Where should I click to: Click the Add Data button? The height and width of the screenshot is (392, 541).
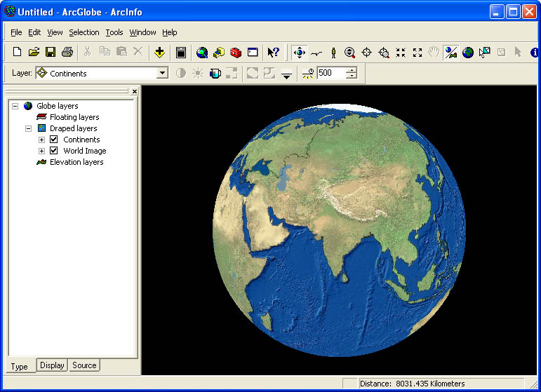coord(159,52)
